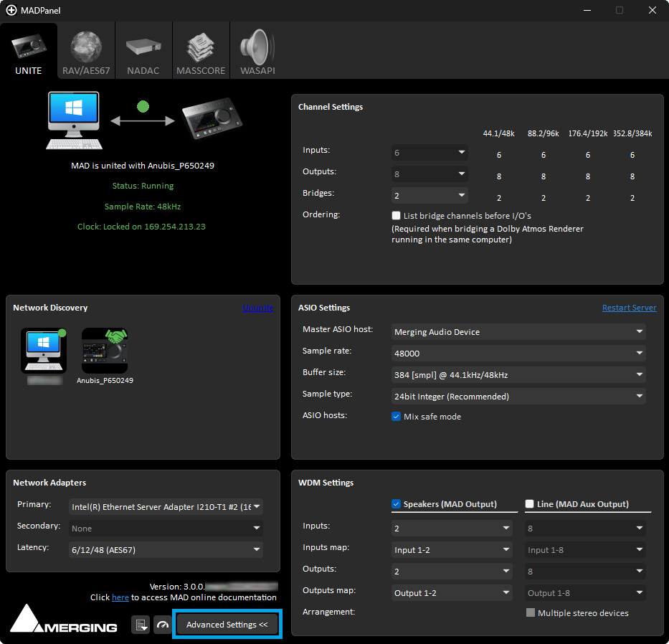The image size is (669, 644).
Task: Click the Ununite link
Action: click(x=257, y=308)
